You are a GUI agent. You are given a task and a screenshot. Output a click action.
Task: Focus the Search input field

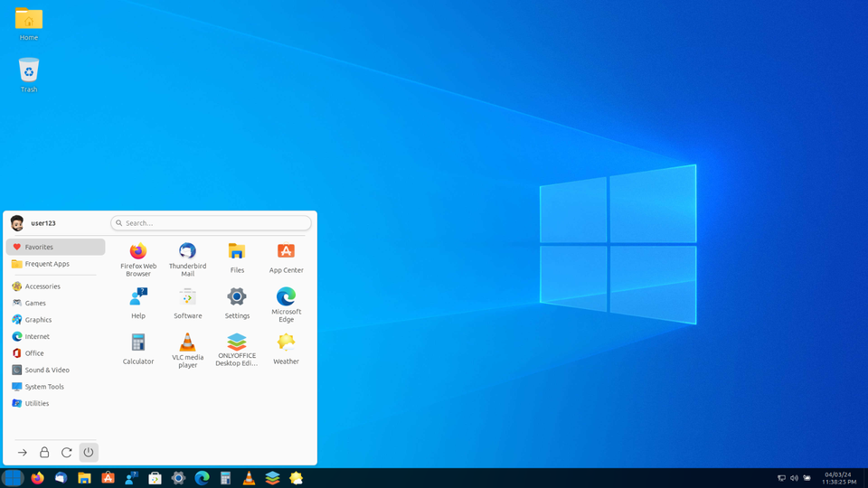211,223
